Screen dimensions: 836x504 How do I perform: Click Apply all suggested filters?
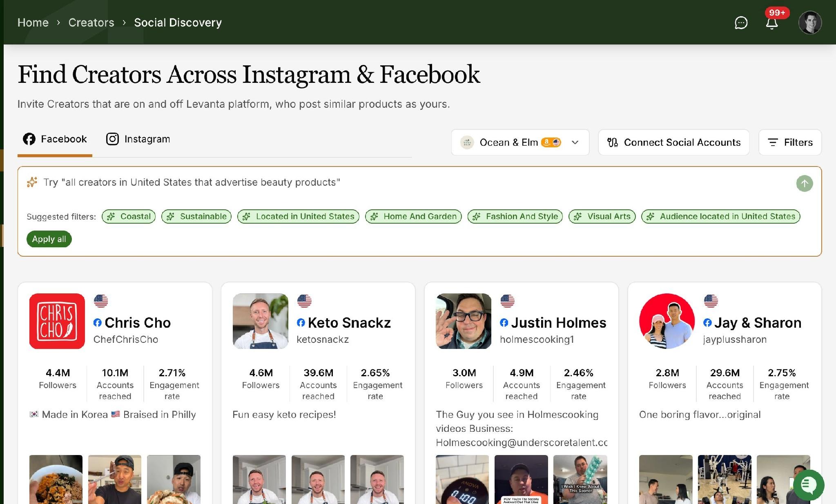pyautogui.click(x=49, y=239)
